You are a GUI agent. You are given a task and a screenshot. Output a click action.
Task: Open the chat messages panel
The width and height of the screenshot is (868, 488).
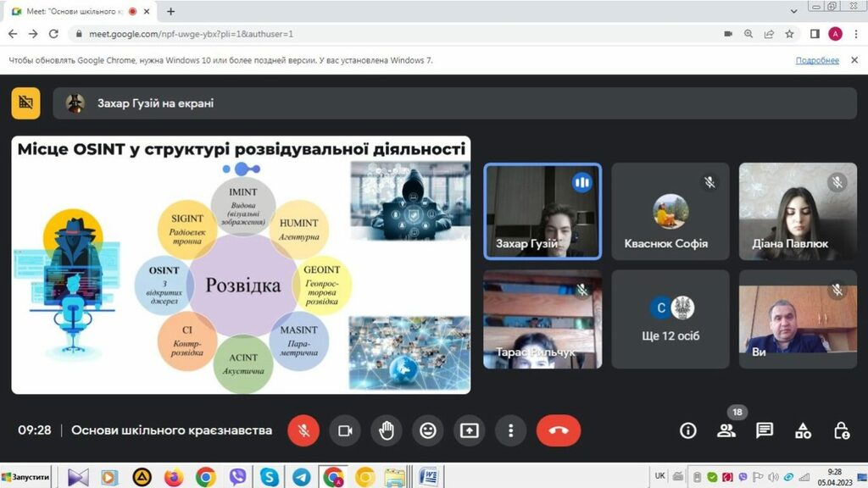(x=765, y=430)
